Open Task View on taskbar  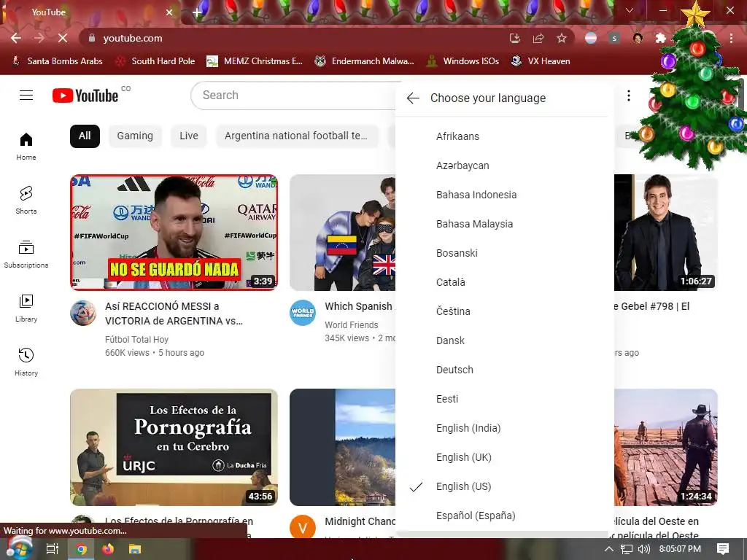coord(53,549)
